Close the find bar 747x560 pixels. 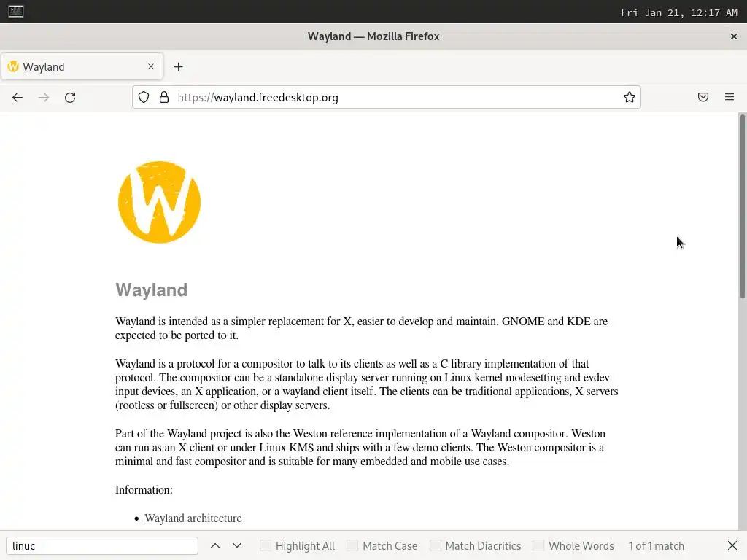point(732,545)
